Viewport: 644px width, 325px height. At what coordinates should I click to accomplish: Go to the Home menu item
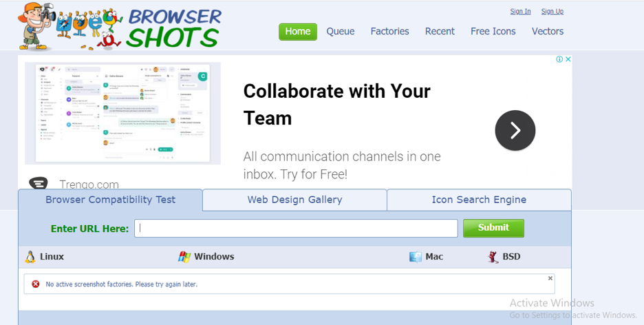[298, 32]
